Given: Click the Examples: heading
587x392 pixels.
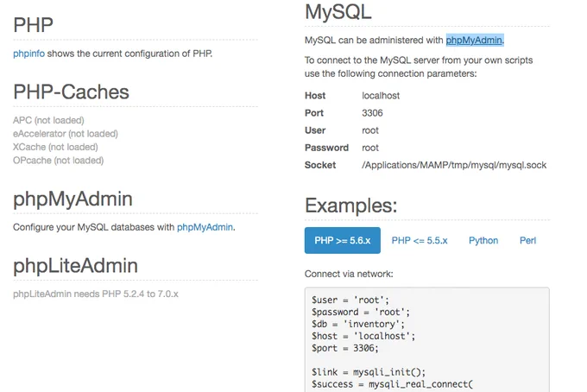Looking at the screenshot, I should [x=350, y=205].
